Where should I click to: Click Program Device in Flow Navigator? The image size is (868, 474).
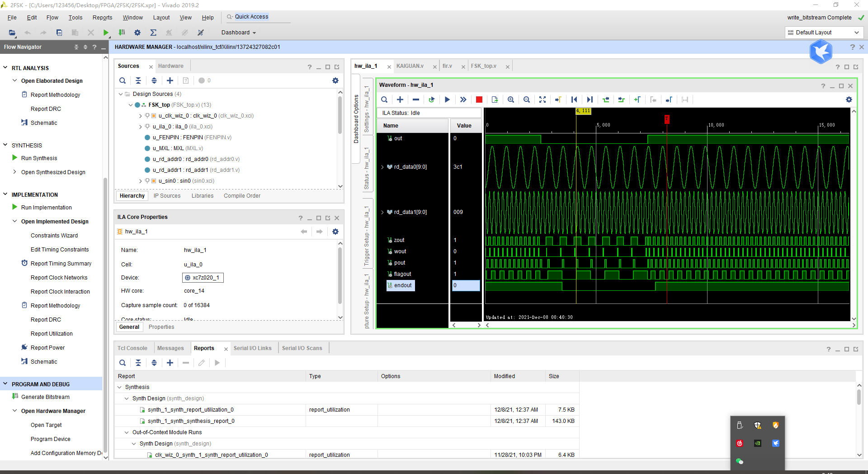click(x=51, y=439)
